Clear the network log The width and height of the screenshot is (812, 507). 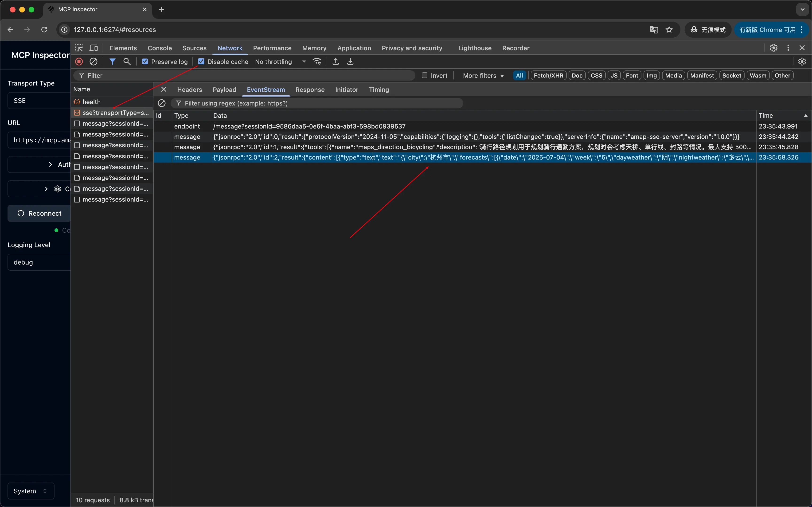tap(94, 62)
